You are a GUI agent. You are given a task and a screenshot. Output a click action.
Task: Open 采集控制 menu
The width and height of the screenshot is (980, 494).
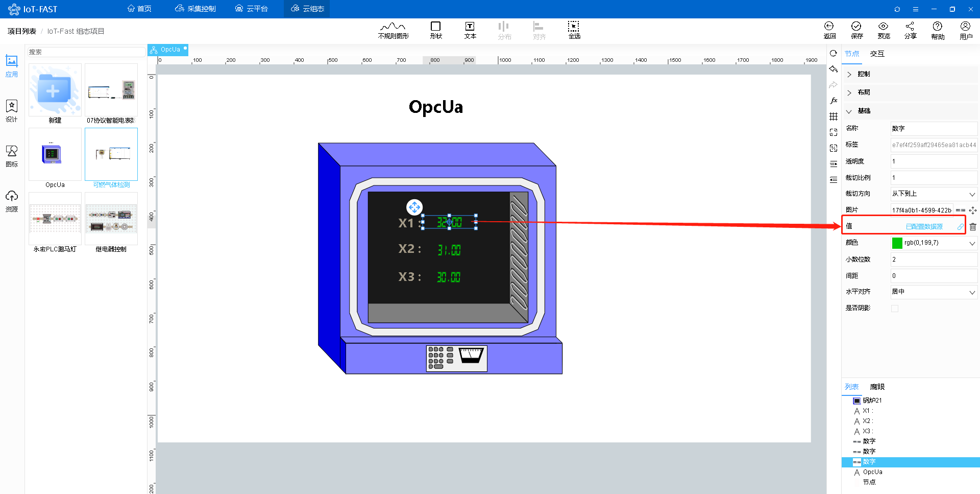(195, 9)
